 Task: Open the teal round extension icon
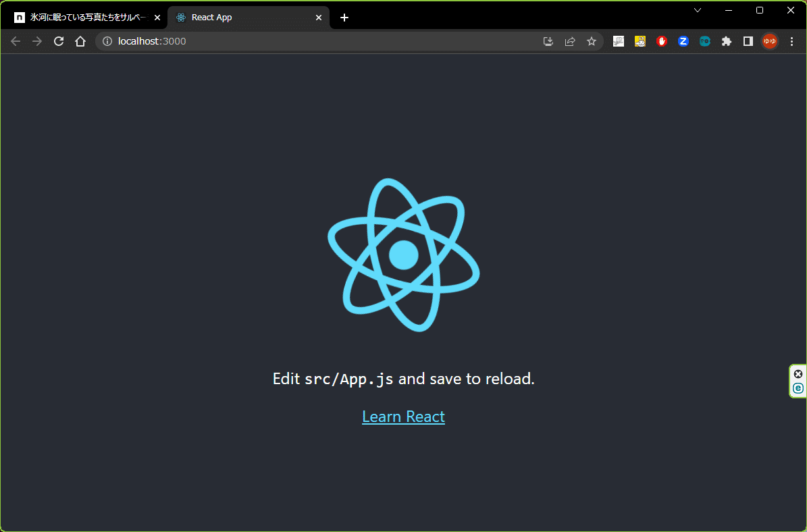pos(705,41)
